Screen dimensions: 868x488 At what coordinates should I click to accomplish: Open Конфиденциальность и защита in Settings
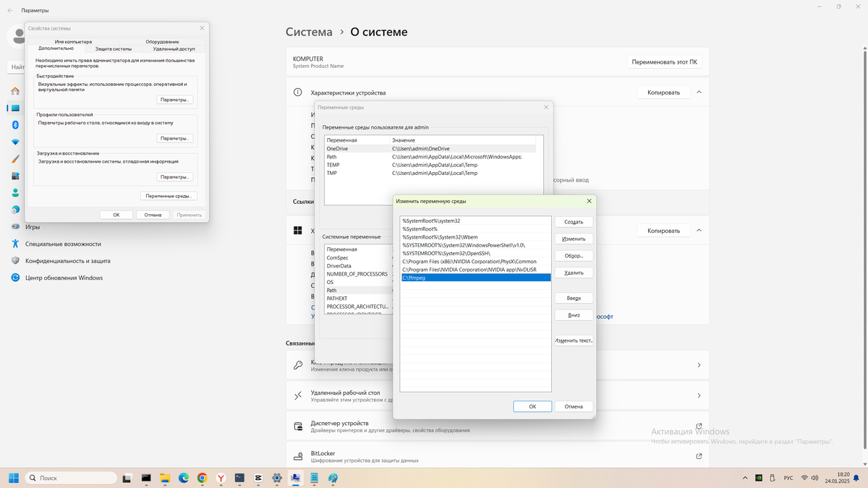tap(67, 261)
